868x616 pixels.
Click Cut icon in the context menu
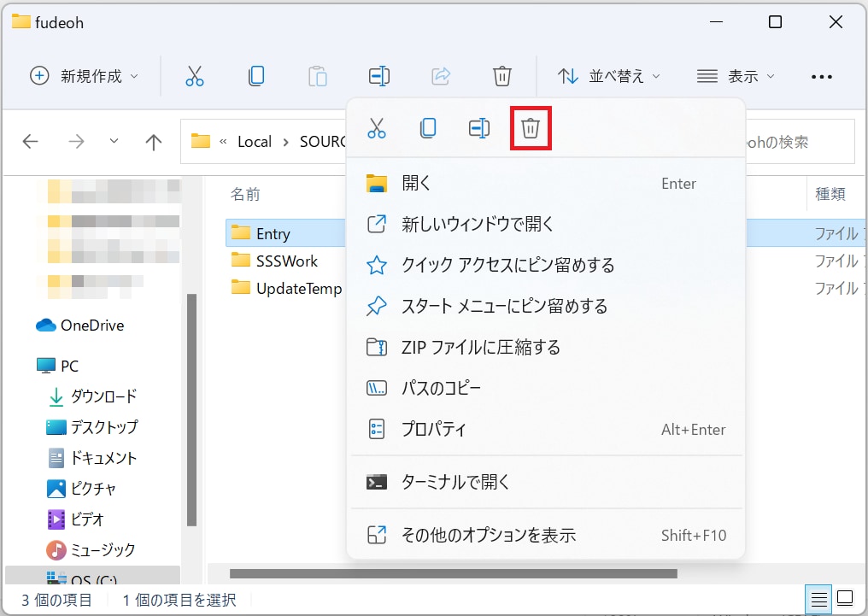click(x=377, y=128)
